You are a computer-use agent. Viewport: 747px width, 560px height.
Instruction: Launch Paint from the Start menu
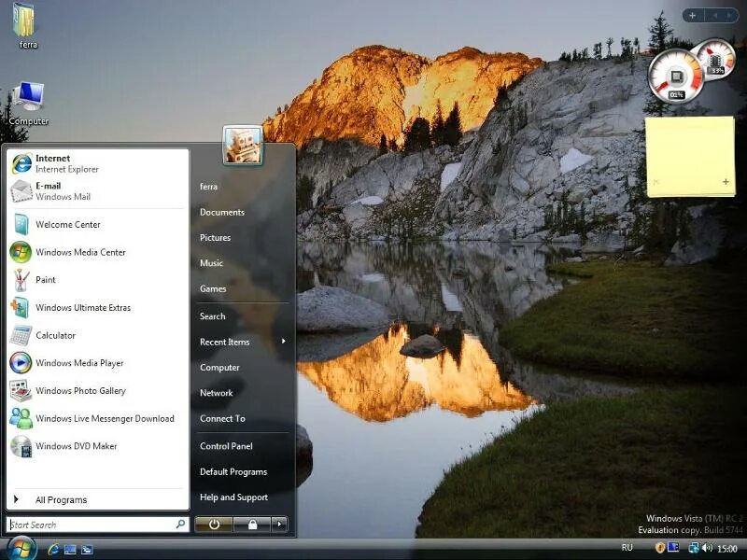click(98, 279)
